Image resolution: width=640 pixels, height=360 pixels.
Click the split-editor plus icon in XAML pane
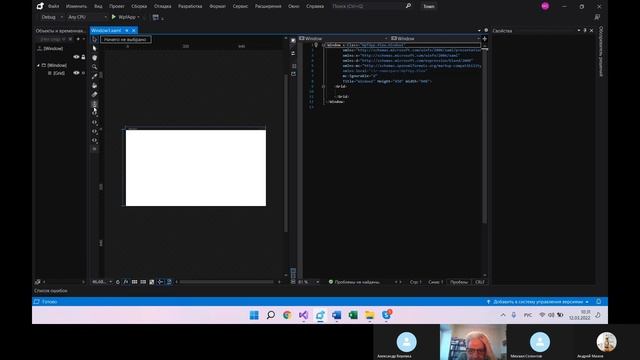point(484,39)
